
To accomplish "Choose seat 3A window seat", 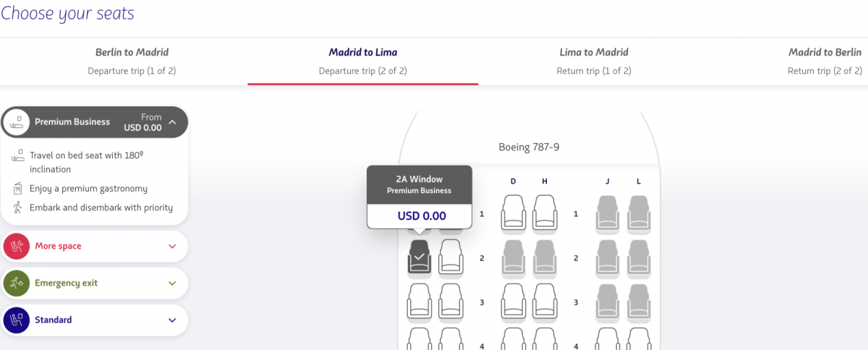I will 420,301.
